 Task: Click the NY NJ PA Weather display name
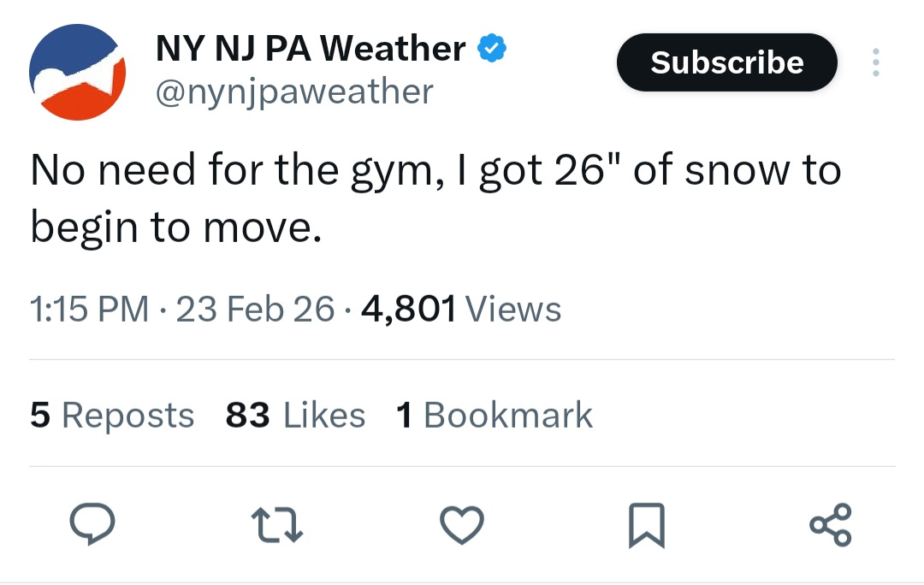coord(311,49)
